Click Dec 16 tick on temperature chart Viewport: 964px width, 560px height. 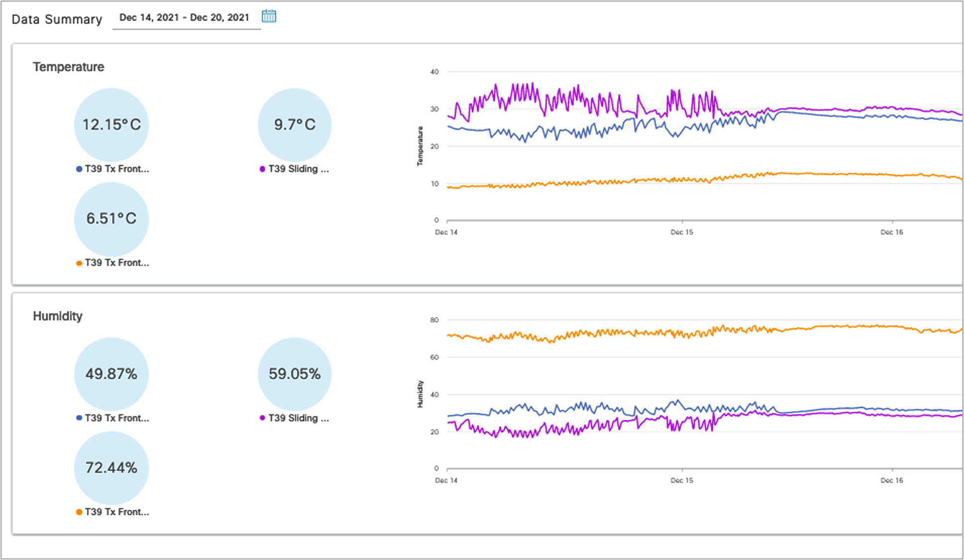pyautogui.click(x=892, y=232)
